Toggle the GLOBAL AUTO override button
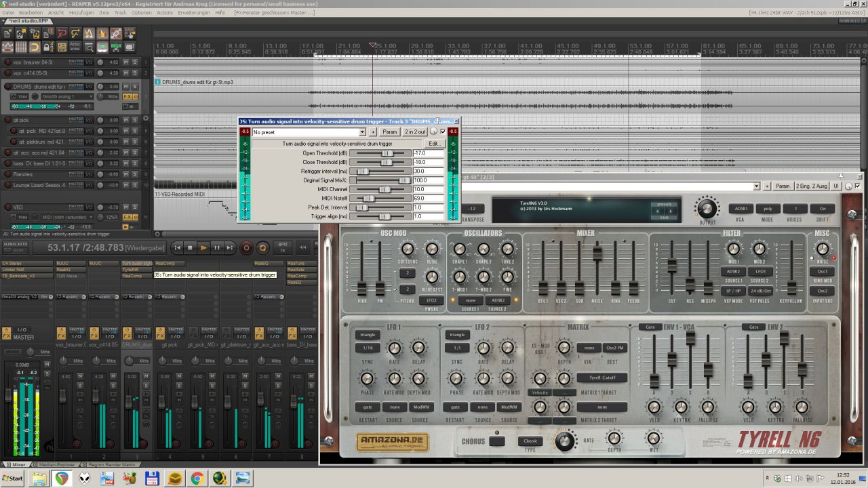Viewport: 868px width, 488px height. [16, 248]
